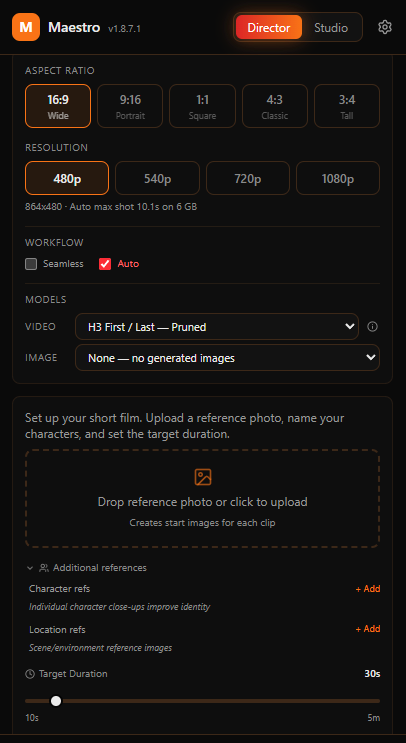Switch to the Director tab

(x=269, y=27)
